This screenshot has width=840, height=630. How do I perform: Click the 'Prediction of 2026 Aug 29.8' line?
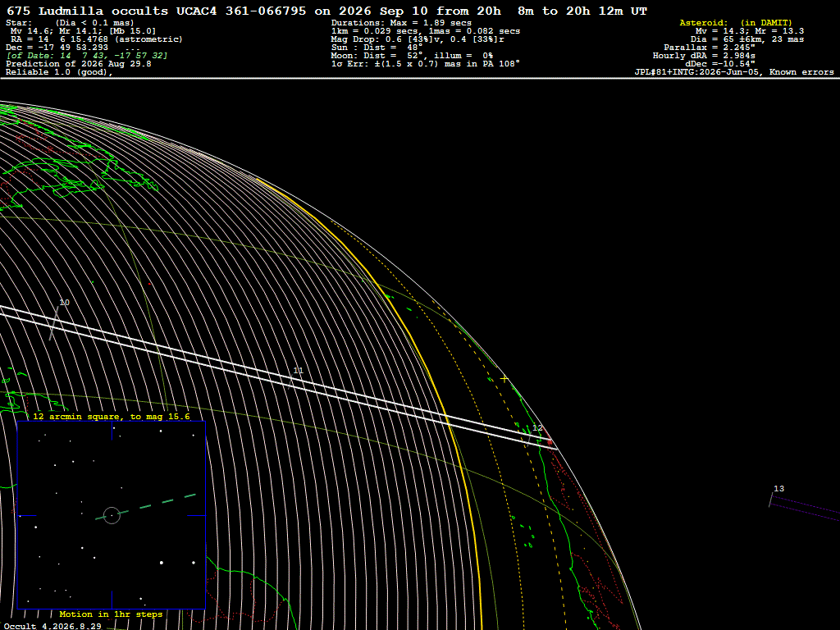click(x=79, y=64)
